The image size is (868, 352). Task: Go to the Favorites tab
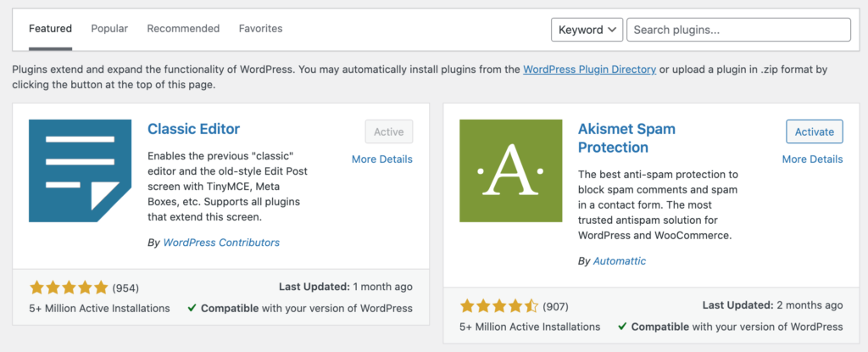[260, 29]
